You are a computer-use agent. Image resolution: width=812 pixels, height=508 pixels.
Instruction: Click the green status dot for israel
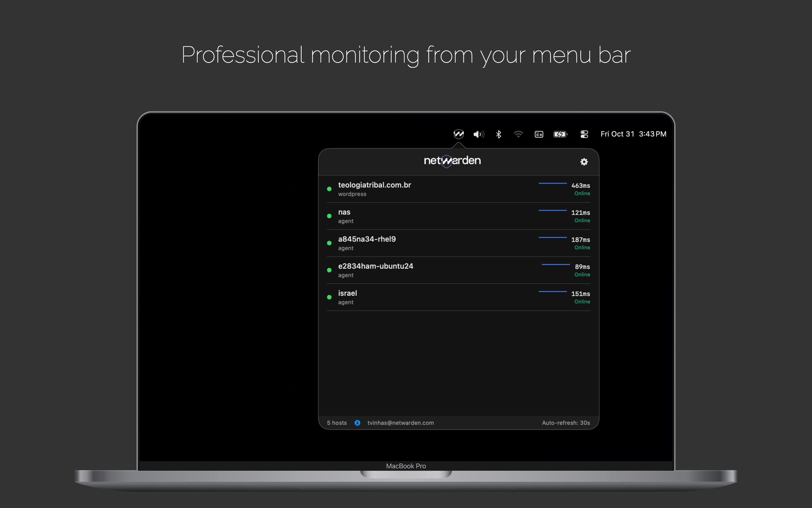pos(329,297)
